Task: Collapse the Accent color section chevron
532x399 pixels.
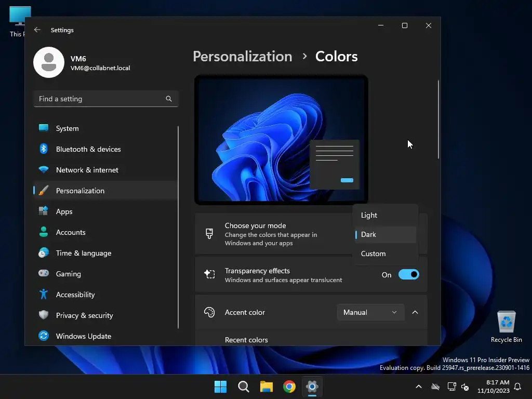Action: [415, 312]
